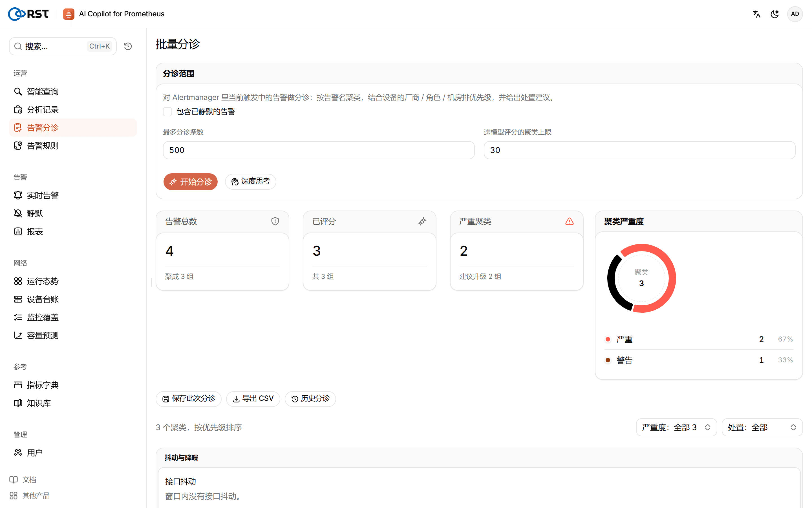The height and width of the screenshot is (508, 812).
Task: Click shield icon on 告警总数 card
Action: [275, 222]
